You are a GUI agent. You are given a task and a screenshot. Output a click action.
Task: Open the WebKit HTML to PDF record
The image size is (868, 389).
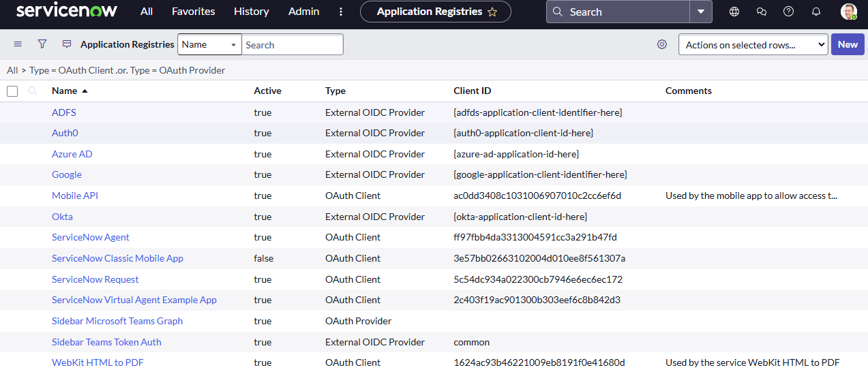coord(98,362)
